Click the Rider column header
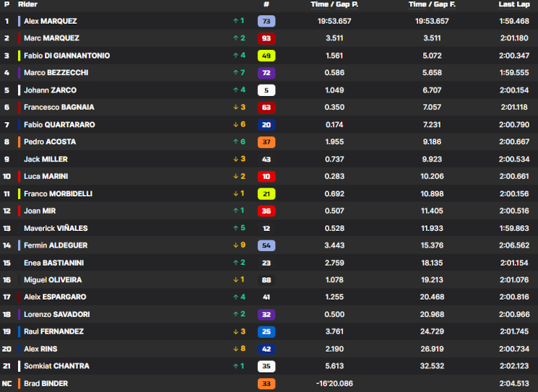 27,4
